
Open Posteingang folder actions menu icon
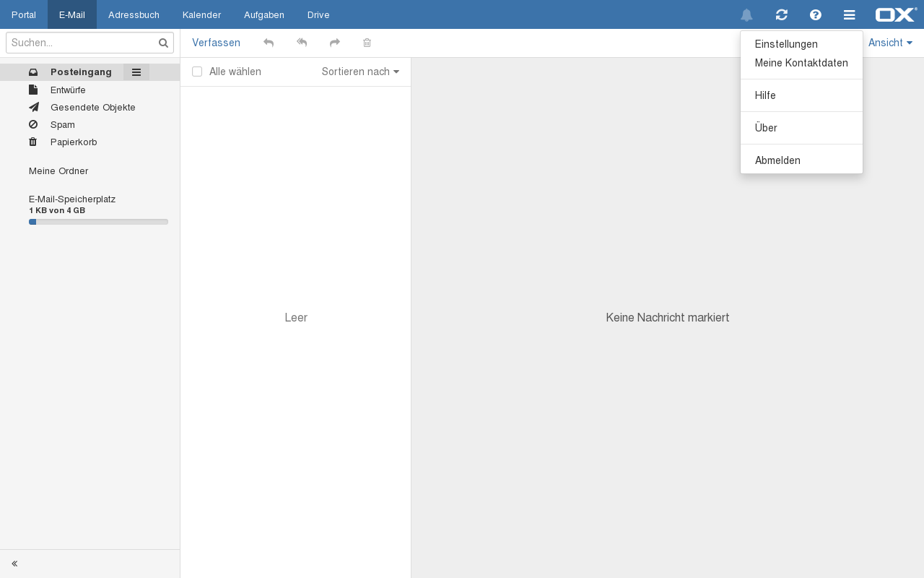[x=136, y=72]
